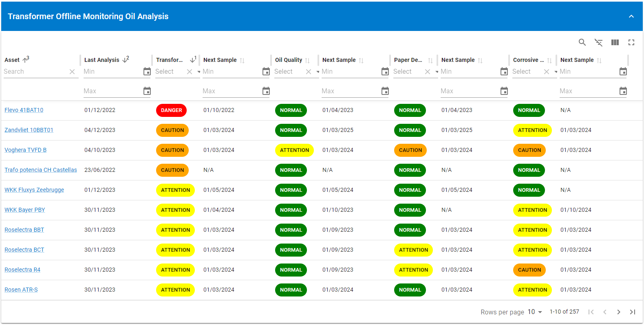Screen dimensions: 644x325
Task: Open Last Analysis Max date calendar
Action: pos(147,91)
